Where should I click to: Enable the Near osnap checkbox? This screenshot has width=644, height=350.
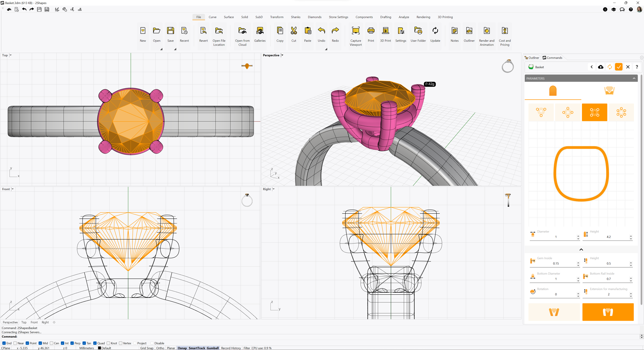(15, 343)
